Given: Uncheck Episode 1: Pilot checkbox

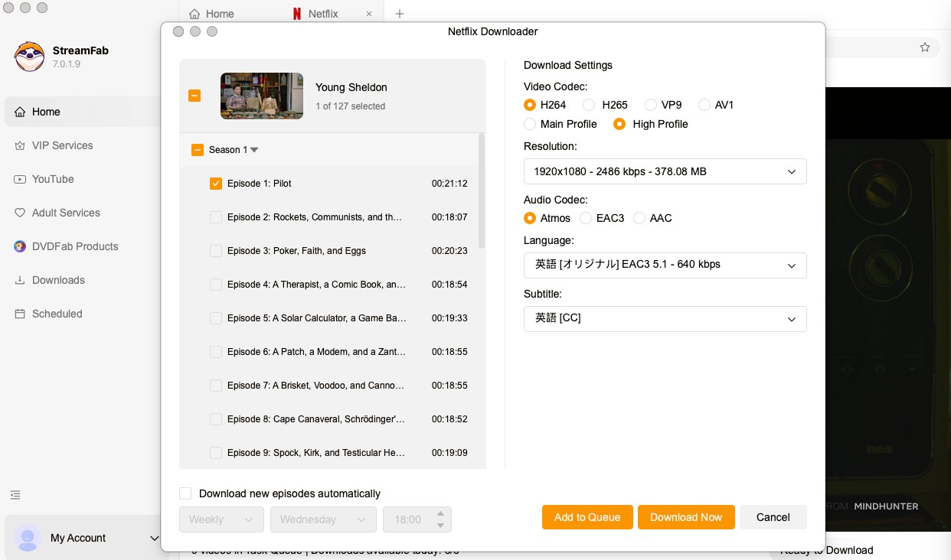Looking at the screenshot, I should coord(216,184).
